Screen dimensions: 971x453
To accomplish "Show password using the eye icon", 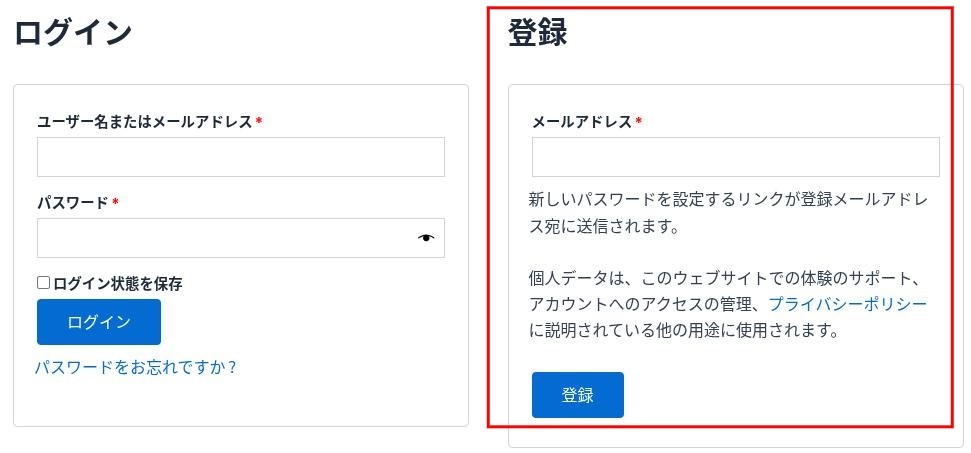I will [x=427, y=238].
